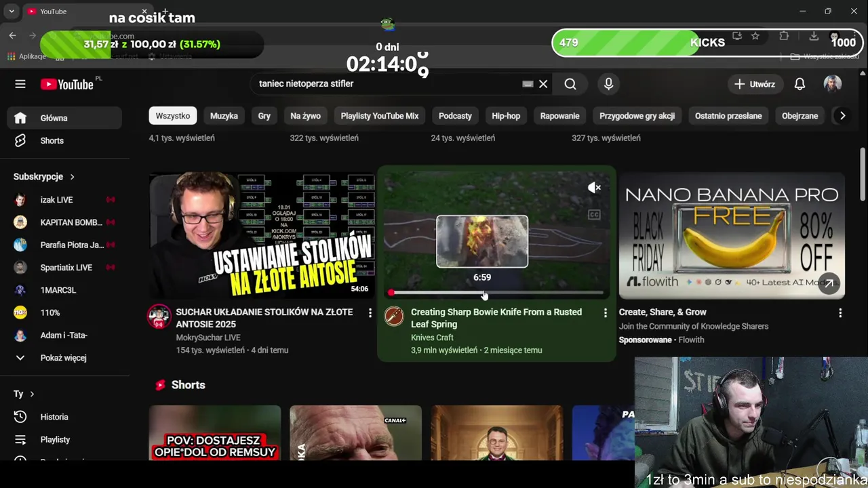Select the Rapowanie filter chip
Viewport: 868px width, 488px height.
(x=559, y=116)
